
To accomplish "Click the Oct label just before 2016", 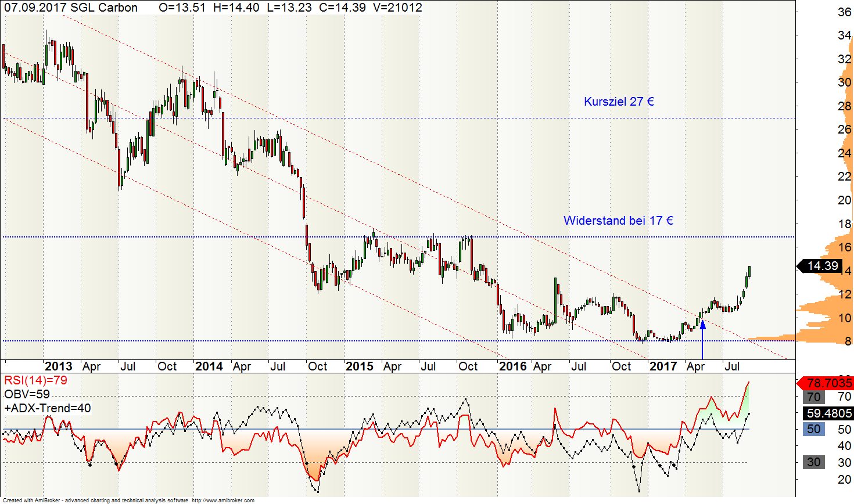I will (468, 366).
